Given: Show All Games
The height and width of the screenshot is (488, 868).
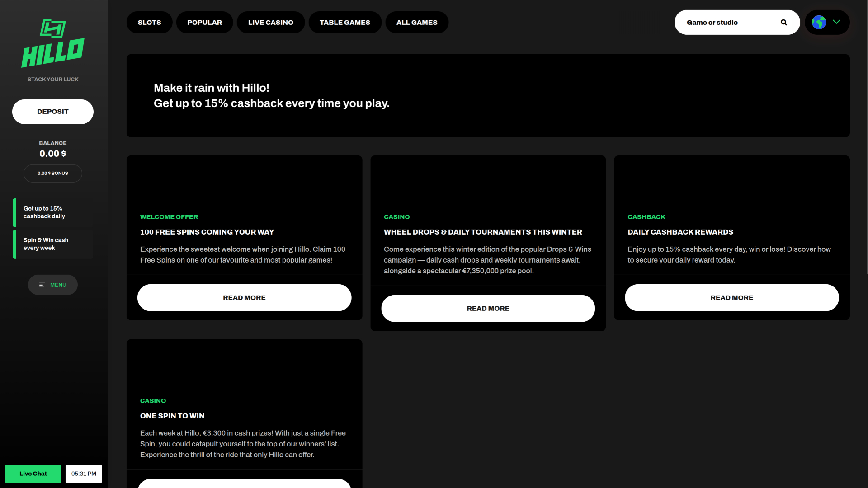Looking at the screenshot, I should (416, 23).
